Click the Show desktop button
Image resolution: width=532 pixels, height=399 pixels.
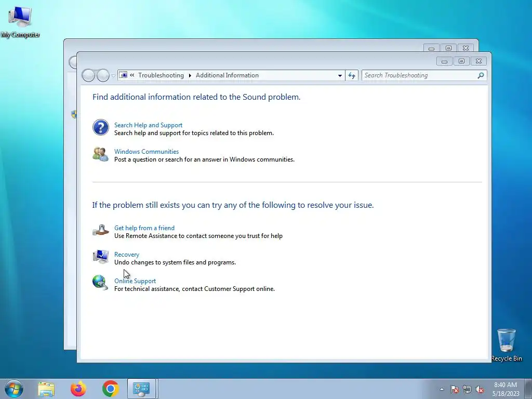pyautogui.click(x=528, y=389)
